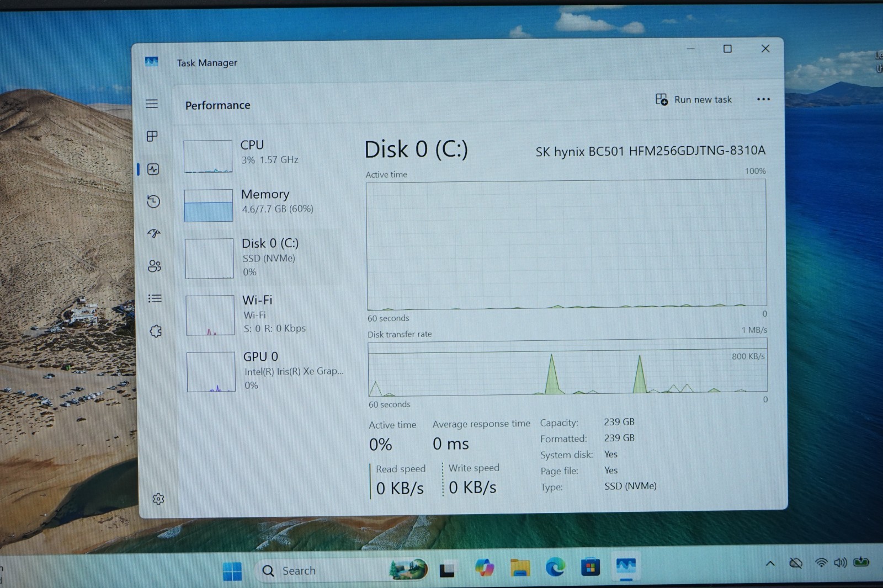Open the Task Manager navigation hamburger menu
Screen dimensions: 883x588
coord(152,104)
